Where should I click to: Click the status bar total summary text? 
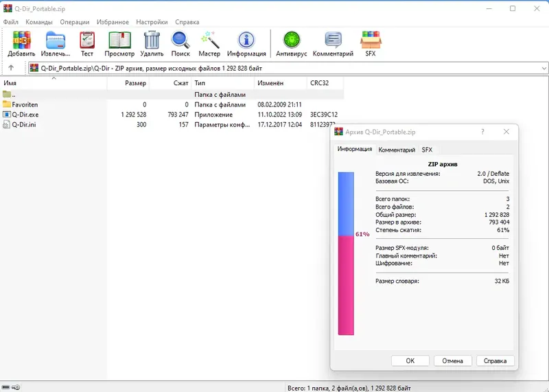tap(349, 388)
